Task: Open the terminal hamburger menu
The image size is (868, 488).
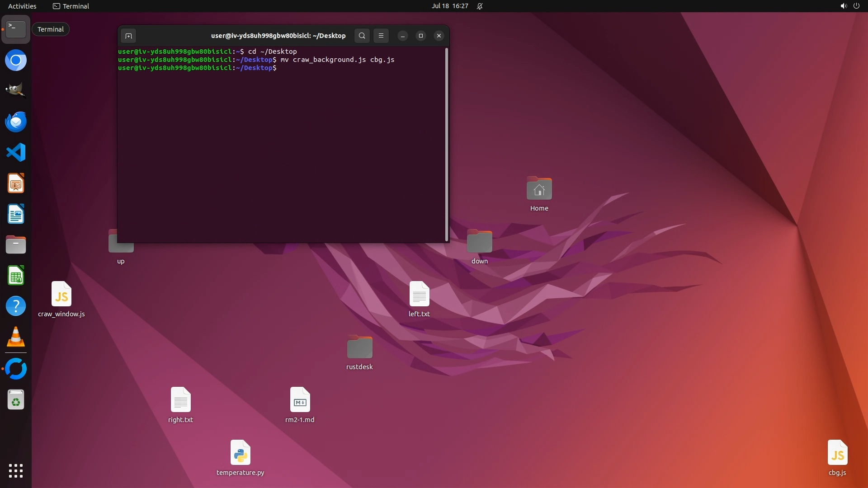Action: [x=381, y=36]
